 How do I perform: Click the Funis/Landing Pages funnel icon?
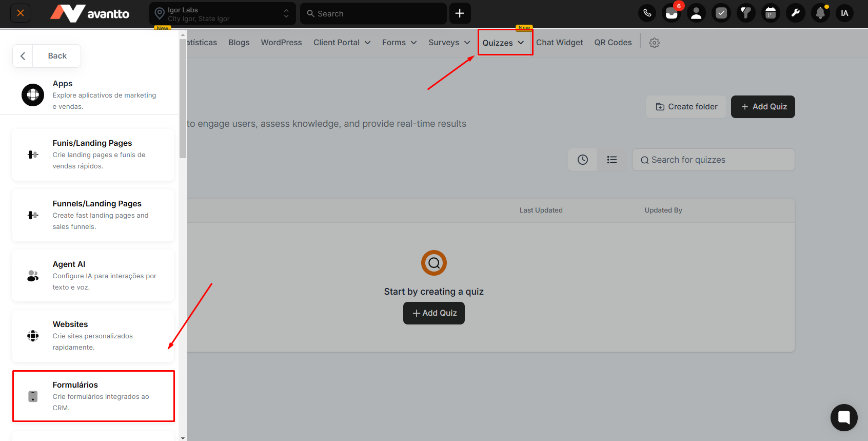(33, 155)
